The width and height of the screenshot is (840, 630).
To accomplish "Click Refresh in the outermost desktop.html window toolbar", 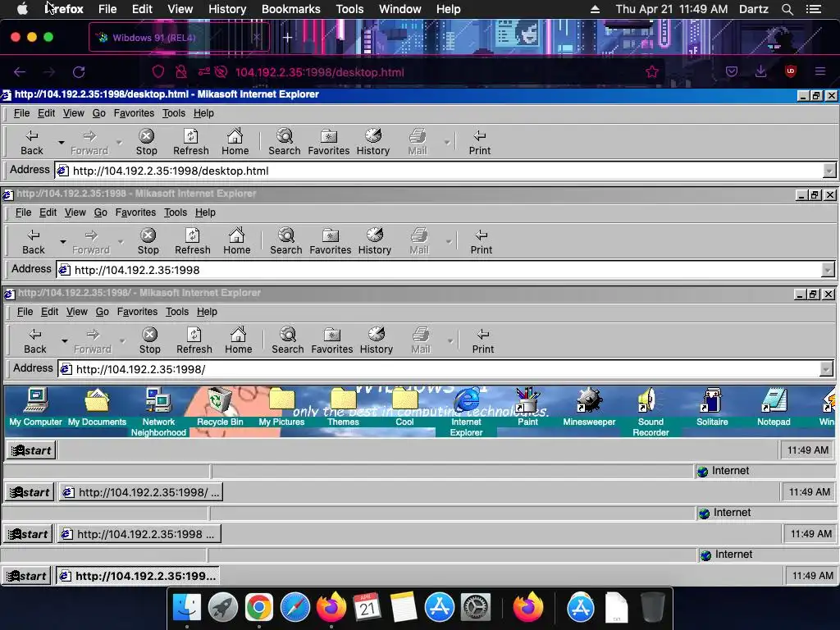I will (x=190, y=143).
